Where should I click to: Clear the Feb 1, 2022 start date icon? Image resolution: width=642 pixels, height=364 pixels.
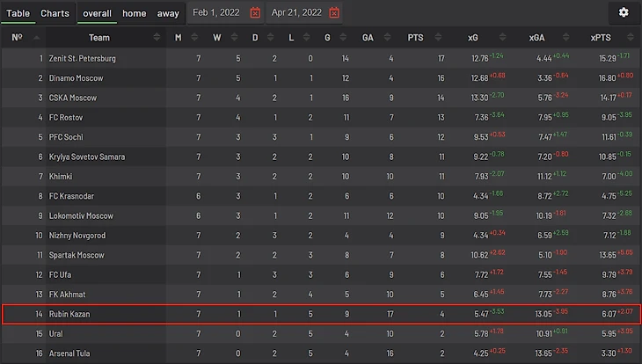[255, 13]
